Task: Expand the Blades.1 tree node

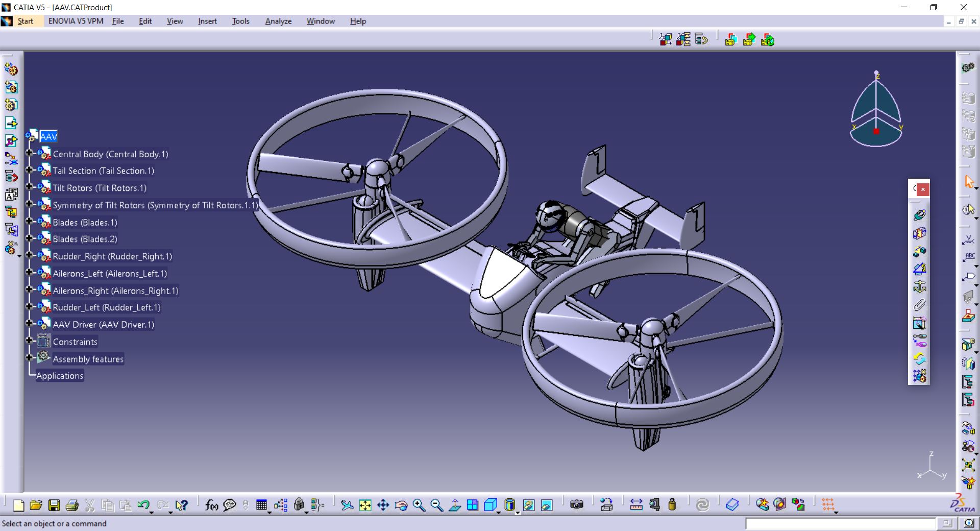Action: pyautogui.click(x=29, y=221)
